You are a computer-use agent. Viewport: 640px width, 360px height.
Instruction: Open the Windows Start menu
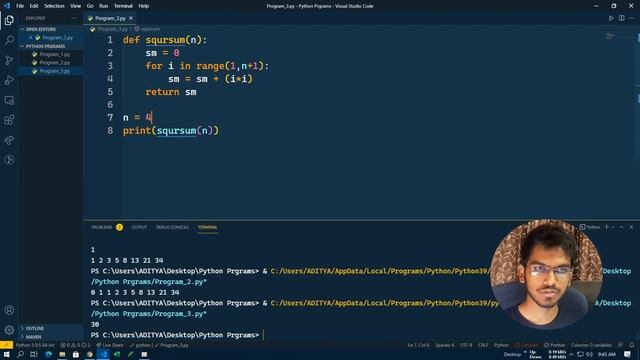click(7, 354)
